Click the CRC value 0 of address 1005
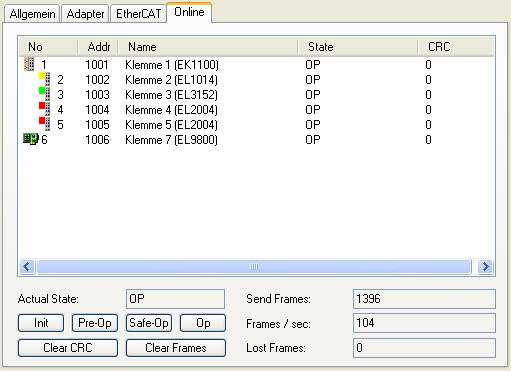 click(428, 125)
